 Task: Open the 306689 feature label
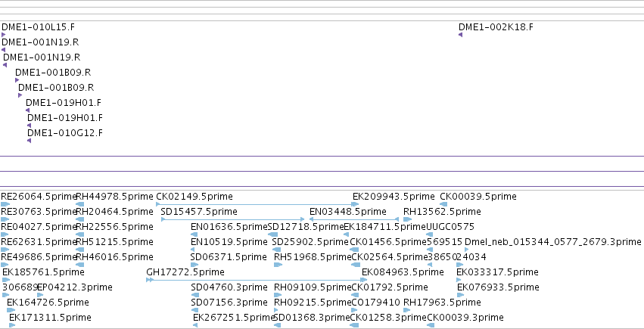pyautogui.click(x=20, y=287)
